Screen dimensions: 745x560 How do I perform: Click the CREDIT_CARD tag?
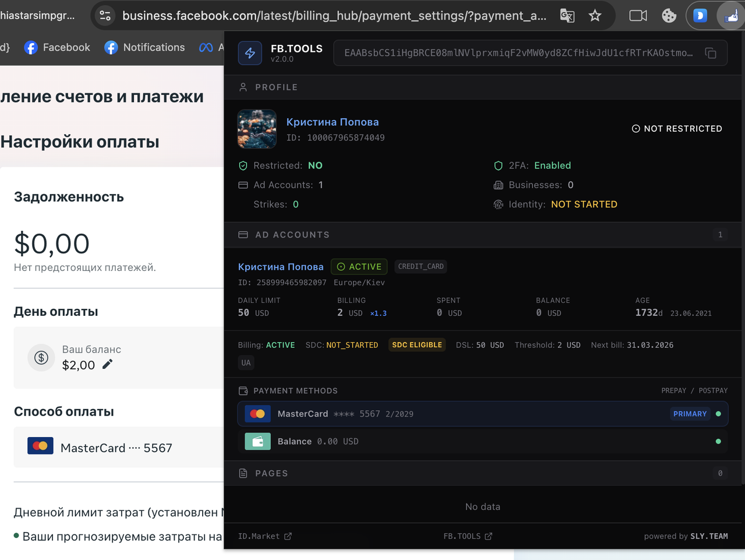[x=421, y=266]
